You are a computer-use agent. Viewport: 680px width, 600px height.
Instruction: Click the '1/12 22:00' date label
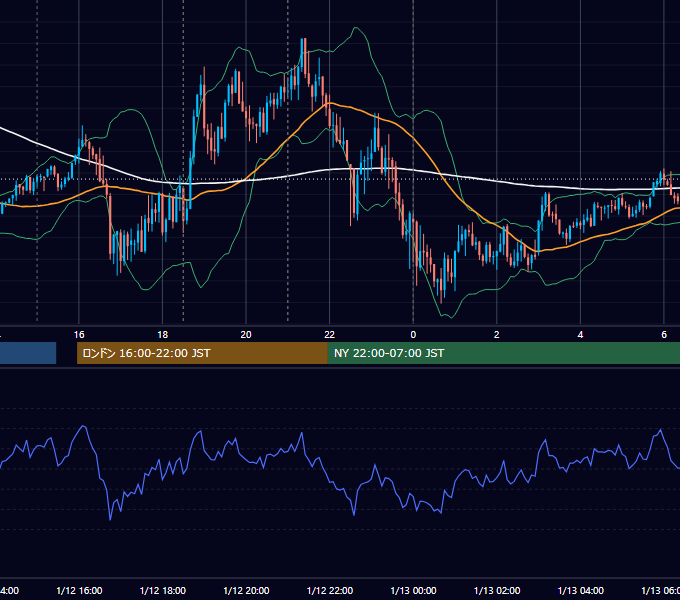[x=330, y=591]
